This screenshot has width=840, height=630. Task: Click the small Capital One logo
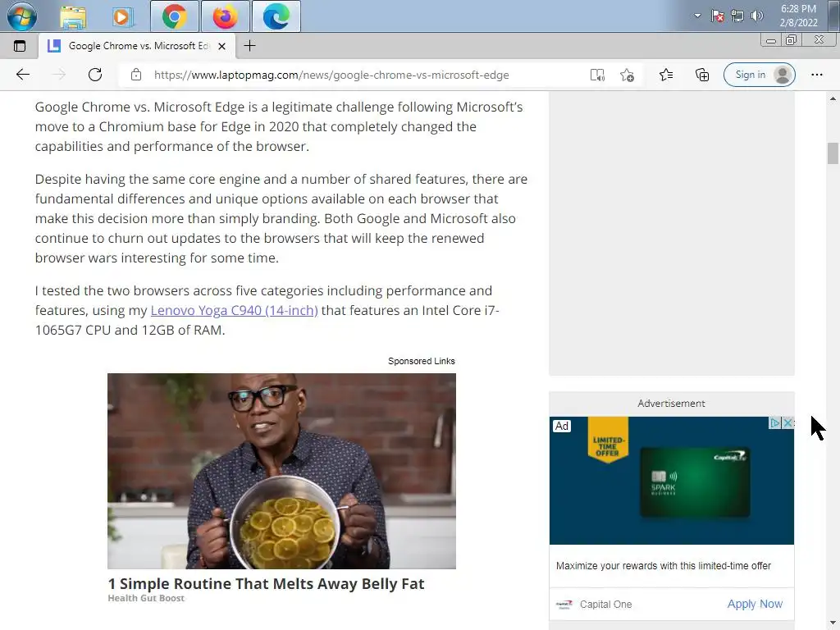tap(564, 605)
